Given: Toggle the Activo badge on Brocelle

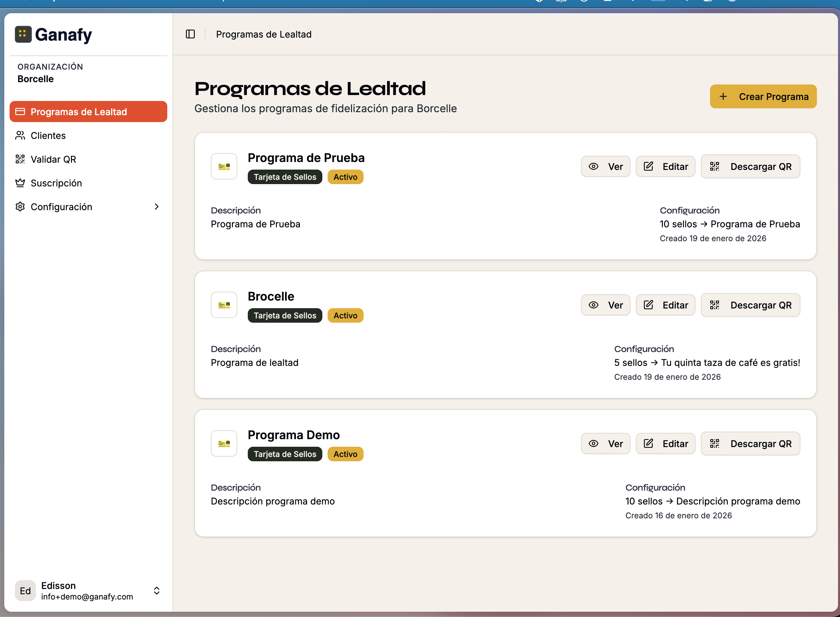Looking at the screenshot, I should click(345, 315).
